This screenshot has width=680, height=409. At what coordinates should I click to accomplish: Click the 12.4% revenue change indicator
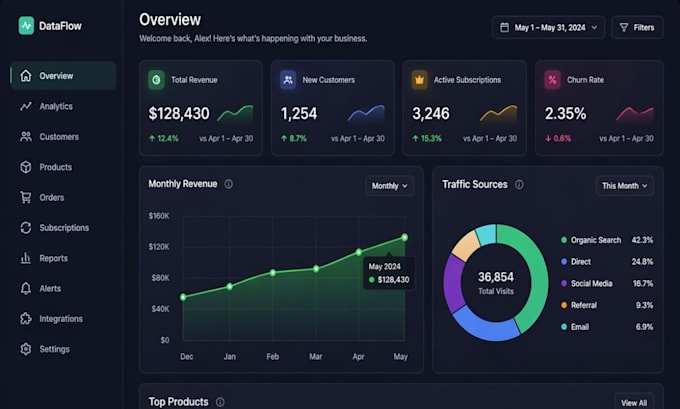(x=163, y=138)
